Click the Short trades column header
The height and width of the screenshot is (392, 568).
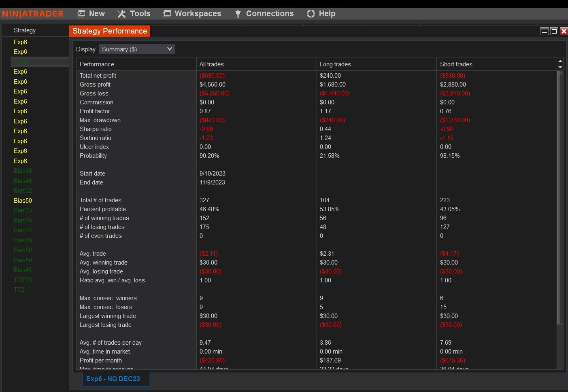pyautogui.click(x=456, y=64)
